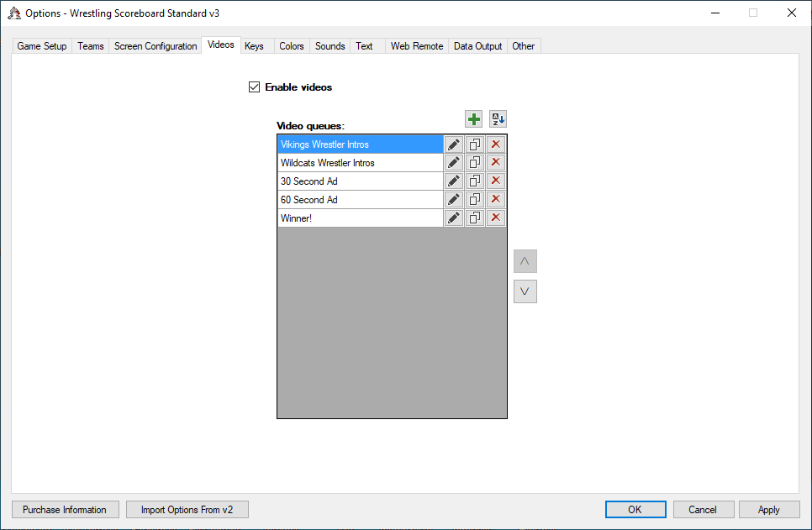Viewport: 812px width, 530px height.
Task: Edit the Wildcats Wrestler Intros queue
Action: [x=454, y=162]
